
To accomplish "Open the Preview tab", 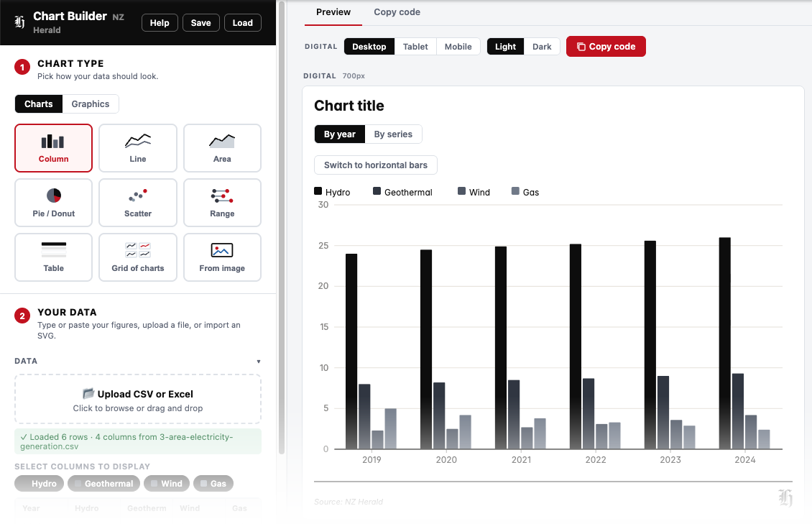I will pyautogui.click(x=333, y=12).
